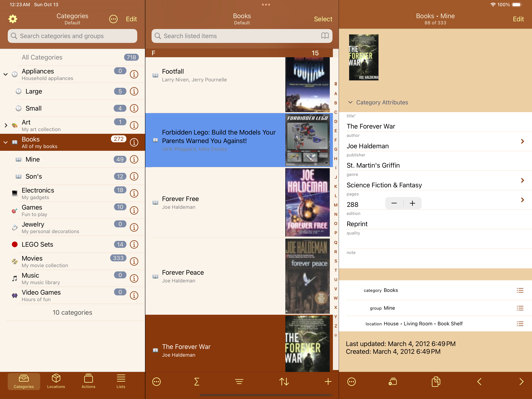Tap Select in Books header
This screenshot has width=532, height=399.
click(x=323, y=19)
